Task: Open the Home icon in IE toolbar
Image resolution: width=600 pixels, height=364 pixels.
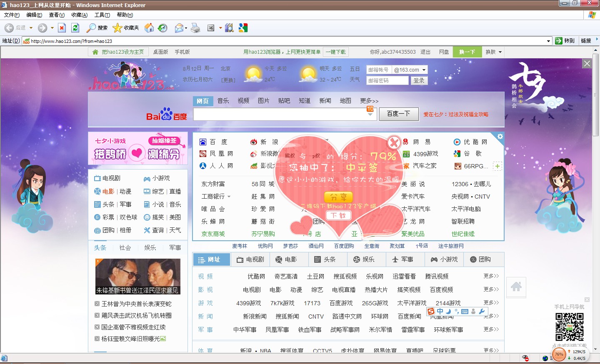Action: tap(149, 28)
